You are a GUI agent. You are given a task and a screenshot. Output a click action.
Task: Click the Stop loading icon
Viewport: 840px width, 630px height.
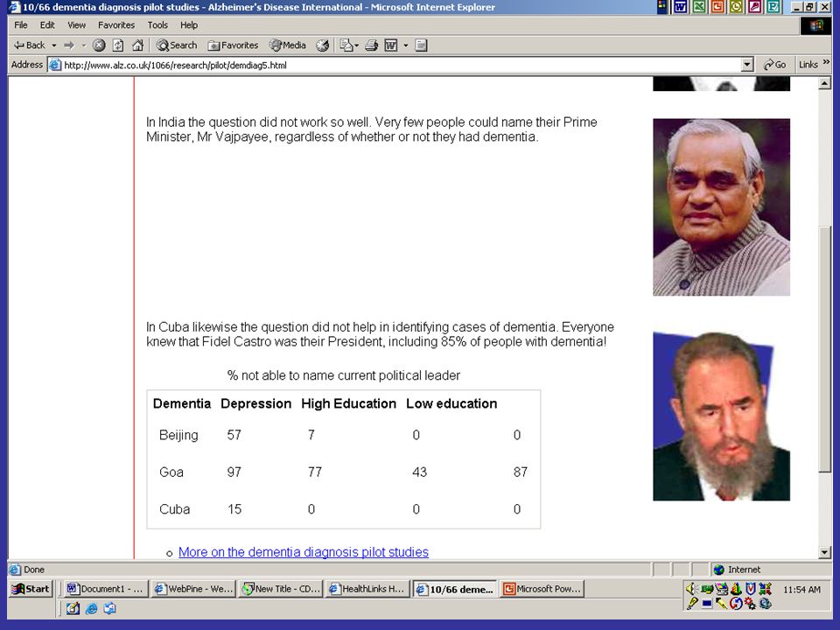pos(99,45)
